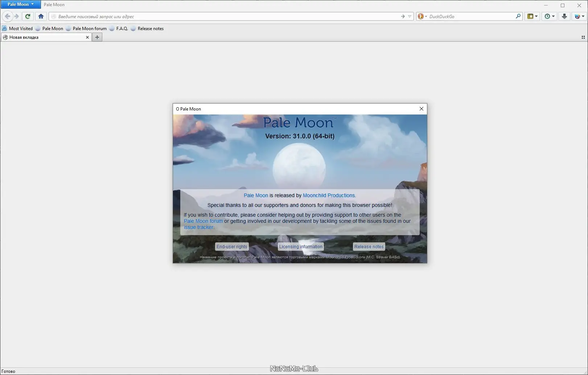Screen dimensions: 588x375
Task: Click the End-user rights button
Action: 232,247
